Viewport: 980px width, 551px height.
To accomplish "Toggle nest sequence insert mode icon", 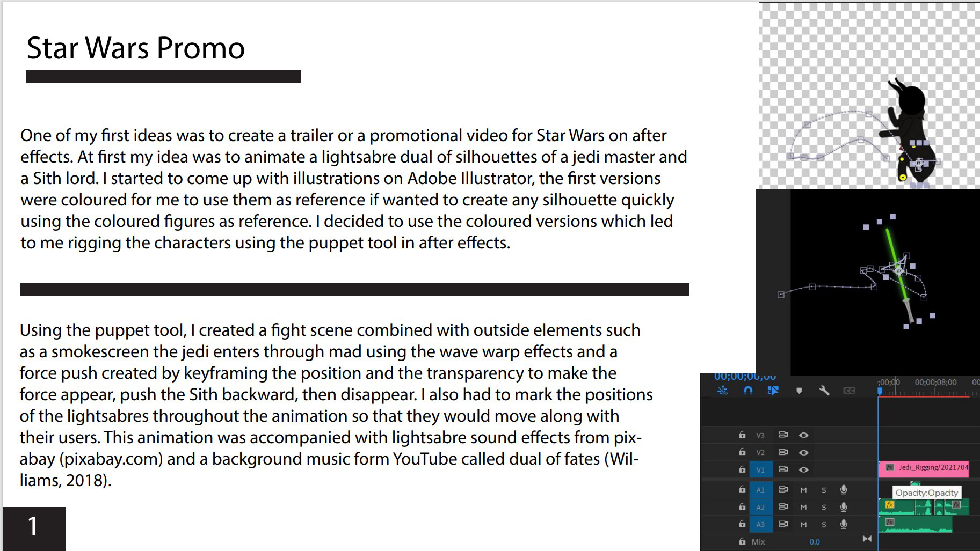I will pyautogui.click(x=723, y=391).
